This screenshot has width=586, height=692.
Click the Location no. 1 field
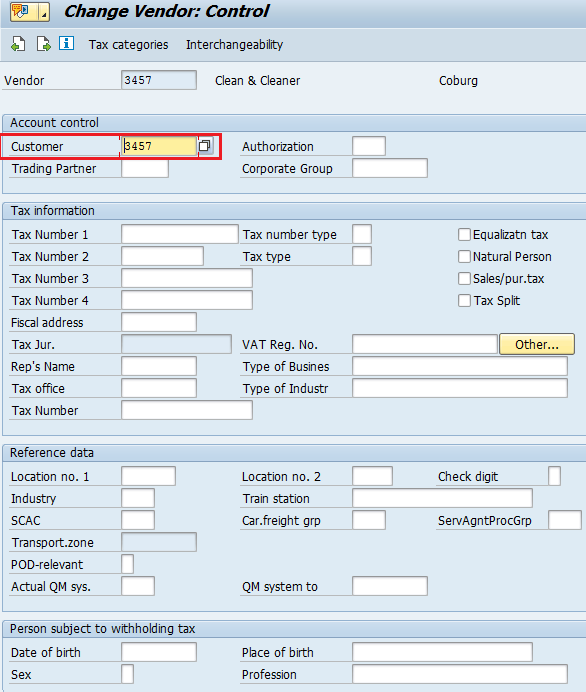tap(148, 476)
